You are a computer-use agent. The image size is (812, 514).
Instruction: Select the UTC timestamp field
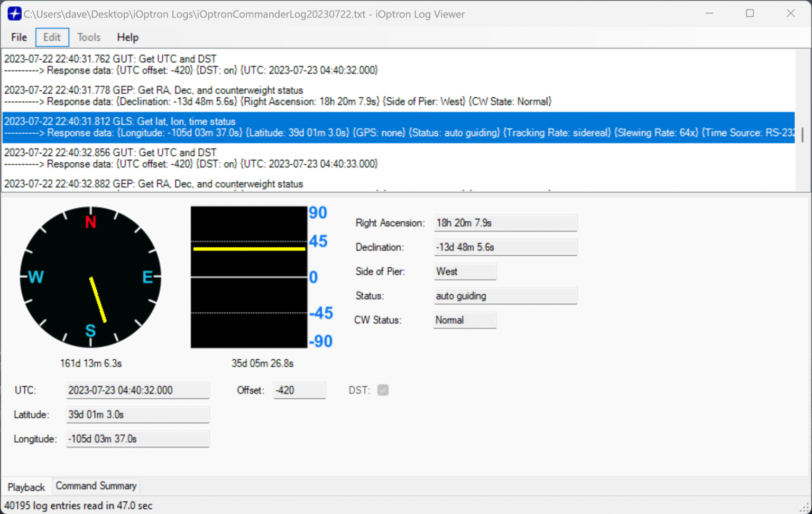click(137, 390)
